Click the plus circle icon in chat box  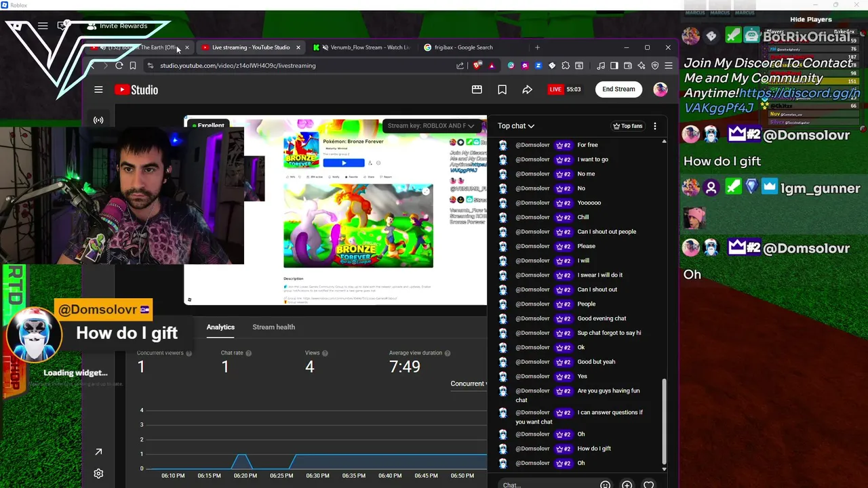[627, 485]
